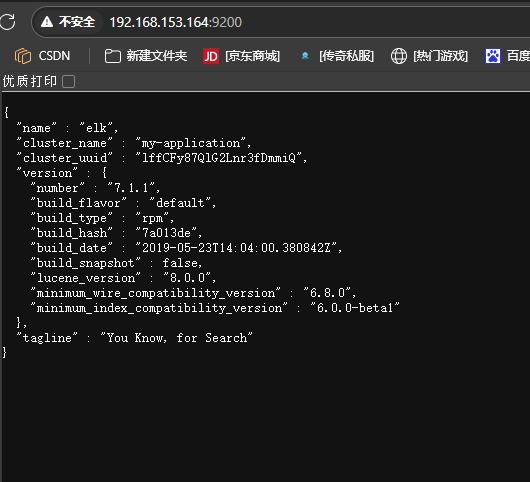This screenshot has width=530, height=482.
Task: Click the build_hash value "7a013de"
Action: (166, 233)
